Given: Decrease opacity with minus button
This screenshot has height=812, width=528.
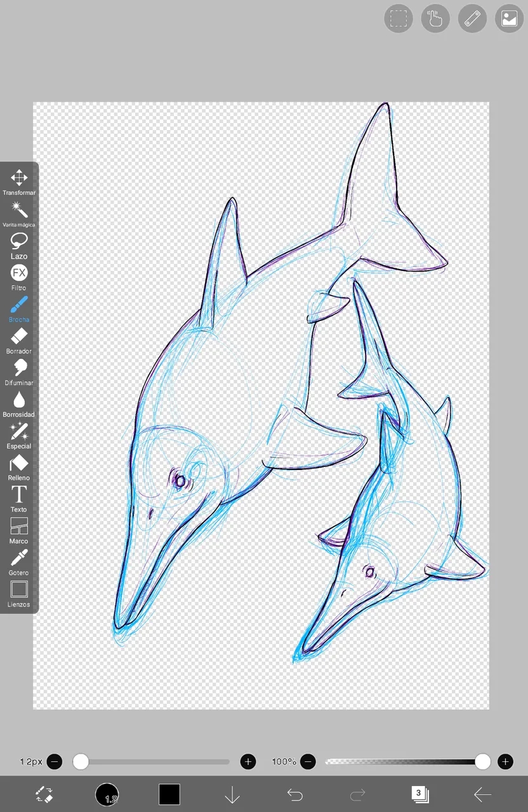Looking at the screenshot, I should point(308,761).
